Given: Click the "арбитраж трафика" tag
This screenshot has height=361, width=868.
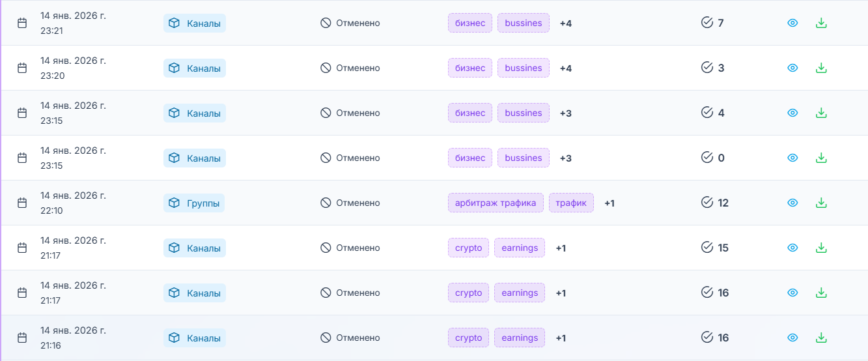Looking at the screenshot, I should click(x=496, y=203).
